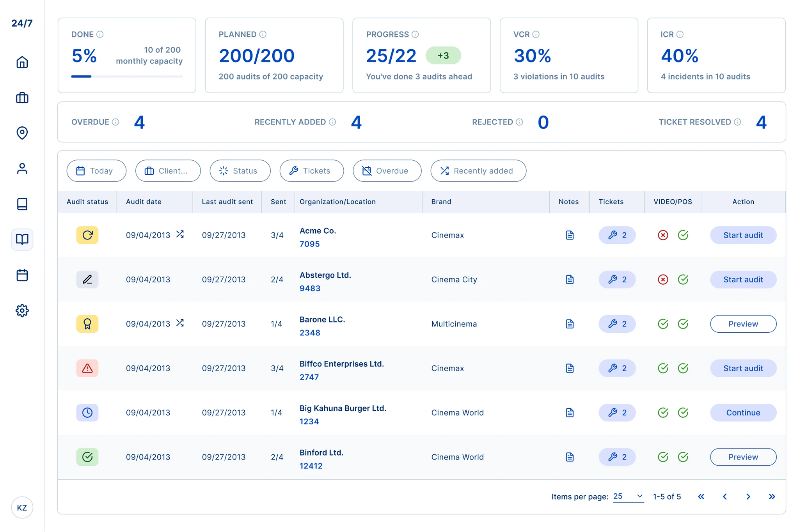Toggle the Today filter chip
Image resolution: width=799 pixels, height=532 pixels.
pyautogui.click(x=96, y=171)
